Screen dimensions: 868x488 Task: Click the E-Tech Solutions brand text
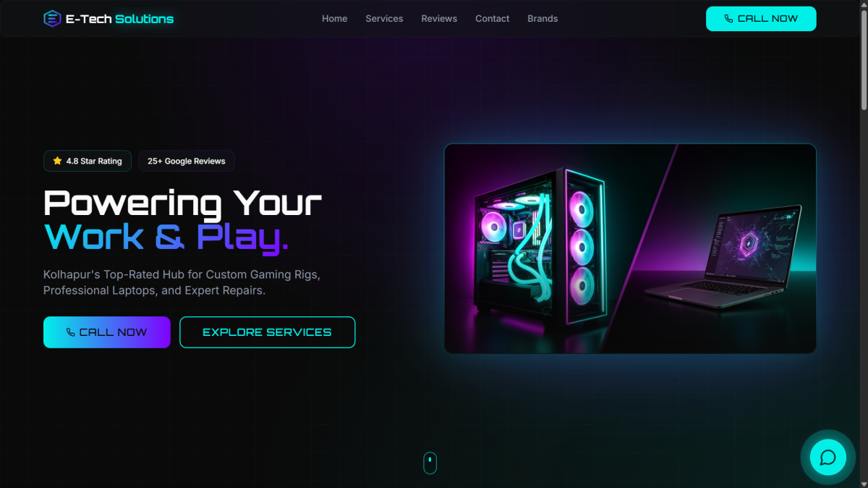[x=119, y=19]
